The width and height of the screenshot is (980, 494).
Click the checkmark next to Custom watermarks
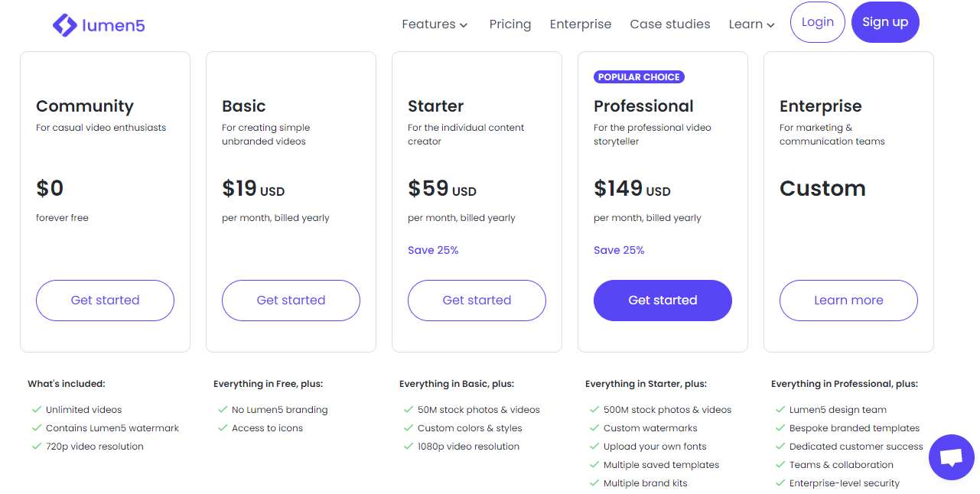(594, 428)
